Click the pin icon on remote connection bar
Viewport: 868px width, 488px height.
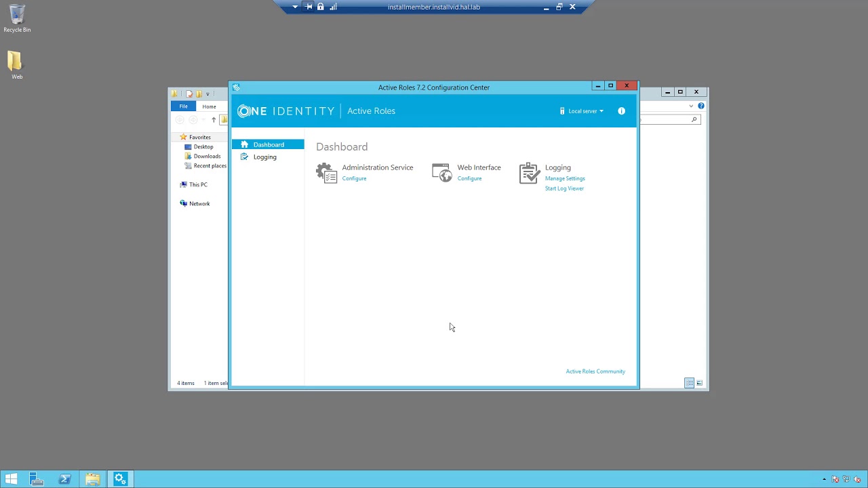308,7
